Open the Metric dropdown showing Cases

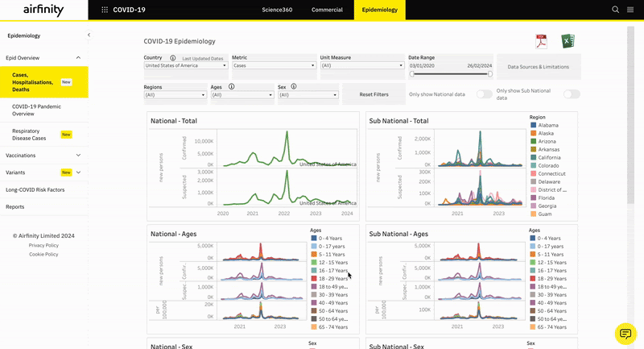274,65
